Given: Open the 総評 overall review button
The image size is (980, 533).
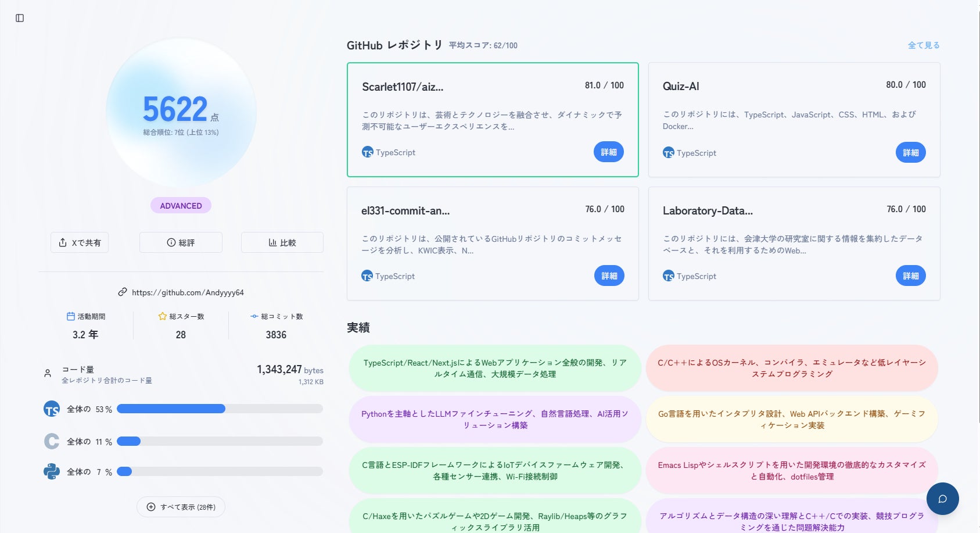Looking at the screenshot, I should click(181, 242).
